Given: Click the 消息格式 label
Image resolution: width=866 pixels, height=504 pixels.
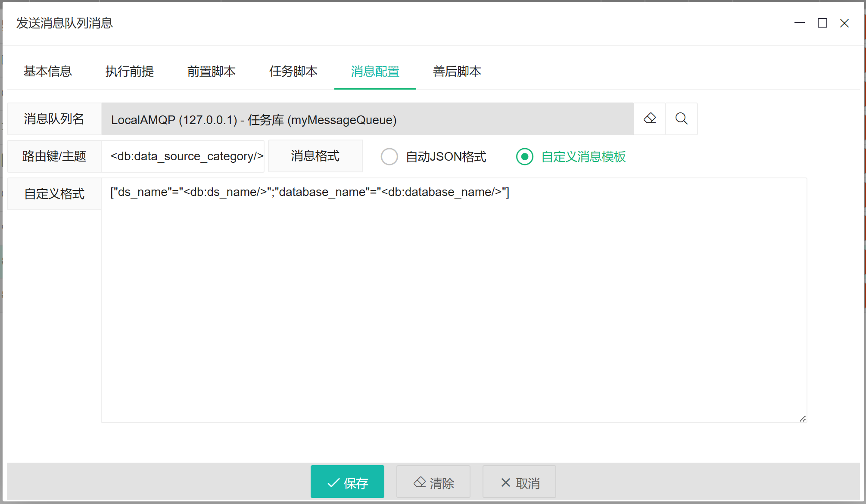Looking at the screenshot, I should 315,156.
